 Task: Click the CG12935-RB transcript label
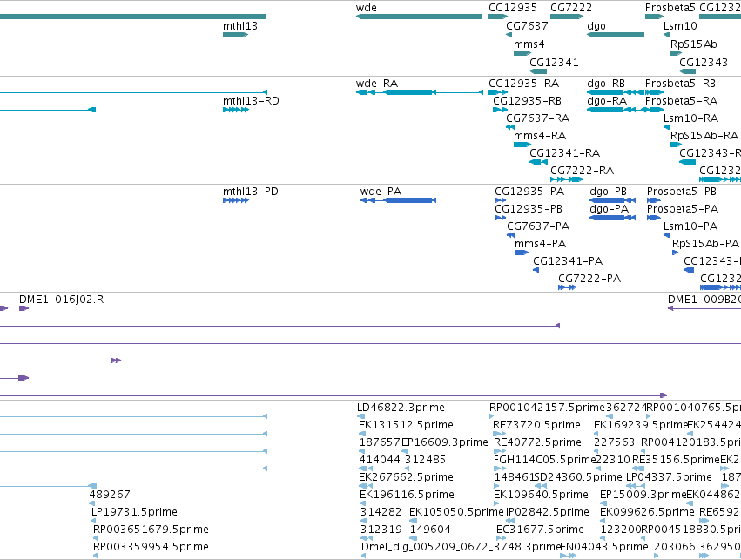coord(528,101)
